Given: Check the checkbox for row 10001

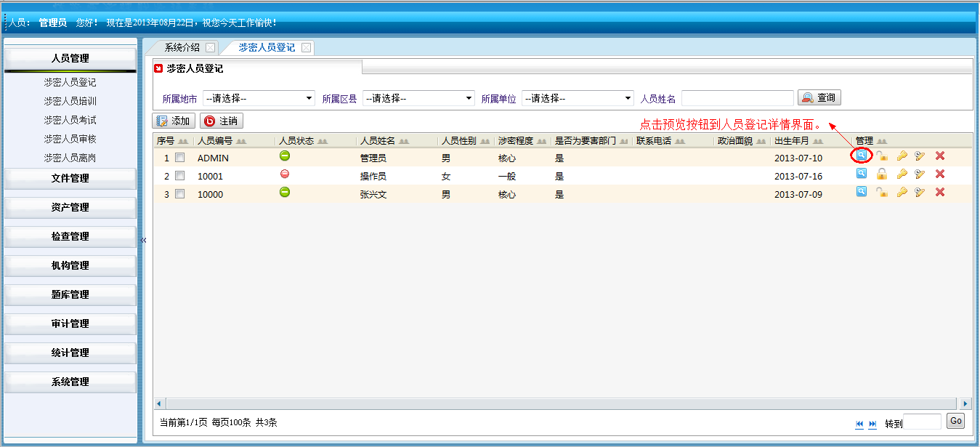Looking at the screenshot, I should pyautogui.click(x=179, y=175).
